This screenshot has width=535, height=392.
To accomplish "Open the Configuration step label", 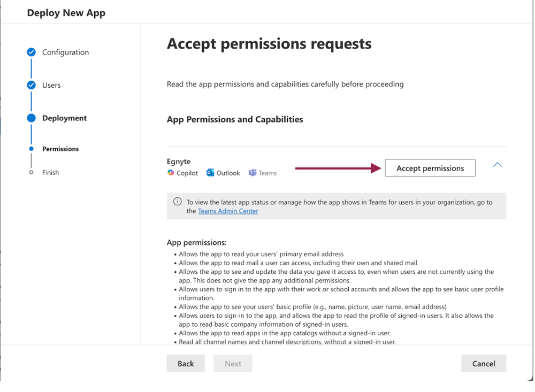I will [65, 52].
